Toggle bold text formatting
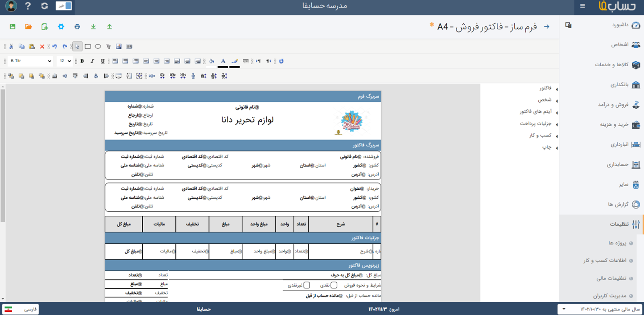The width and height of the screenshot is (644, 315). coord(82,61)
